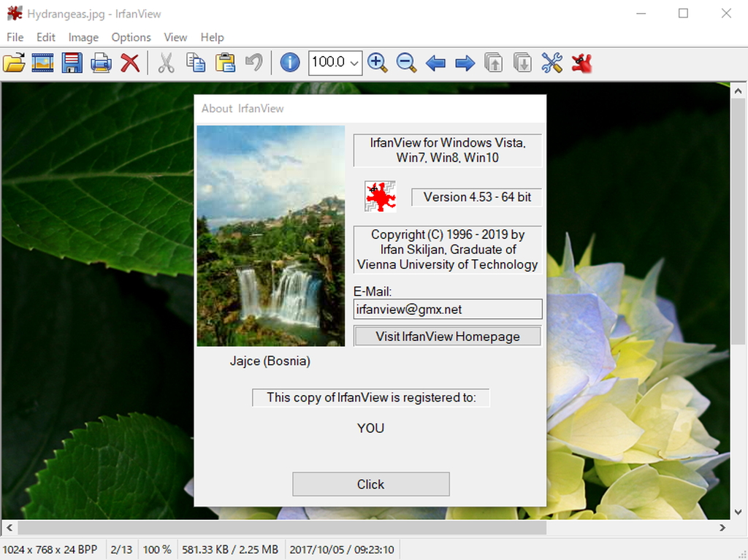Zoom in using the magnifier plus icon
The width and height of the screenshot is (748, 560).
click(377, 63)
